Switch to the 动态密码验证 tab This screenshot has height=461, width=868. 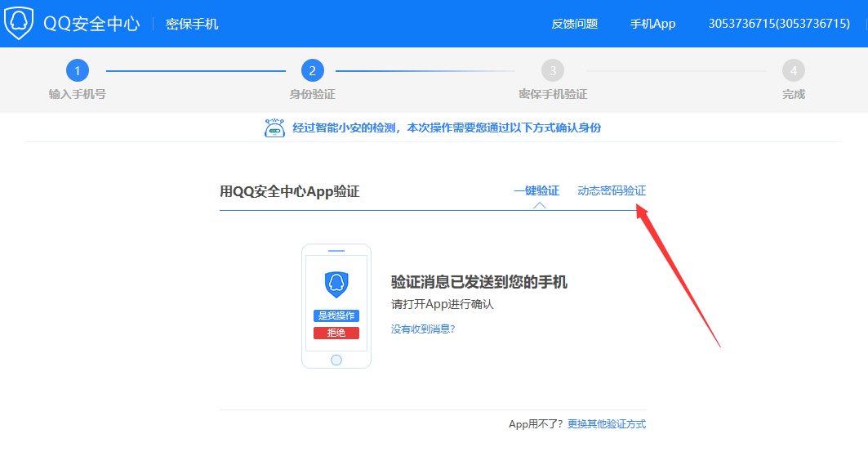(x=611, y=190)
